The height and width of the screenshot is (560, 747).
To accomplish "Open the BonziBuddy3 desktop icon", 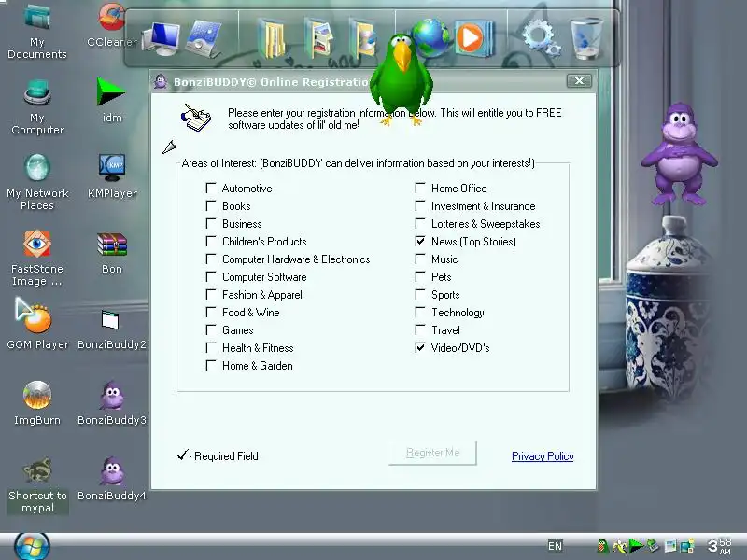I will click(111, 402).
